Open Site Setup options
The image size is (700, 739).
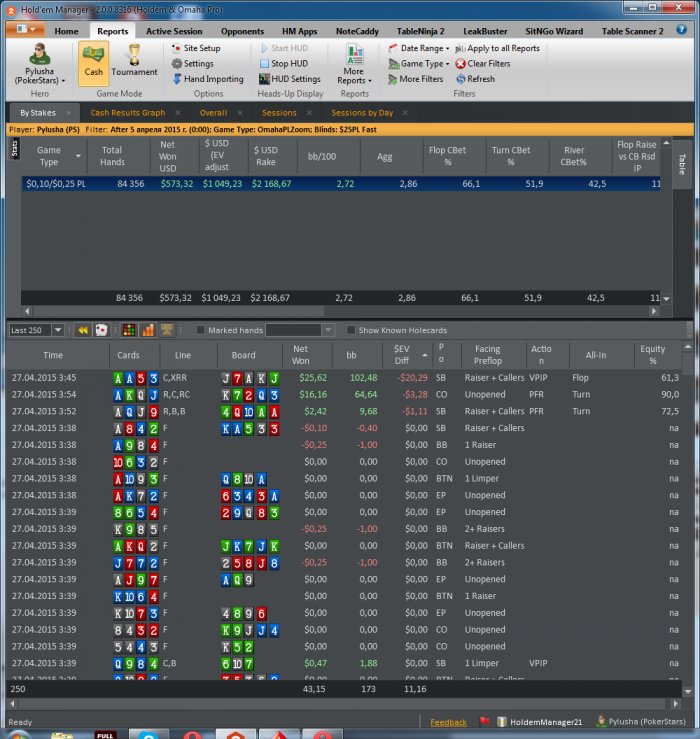click(x=197, y=48)
